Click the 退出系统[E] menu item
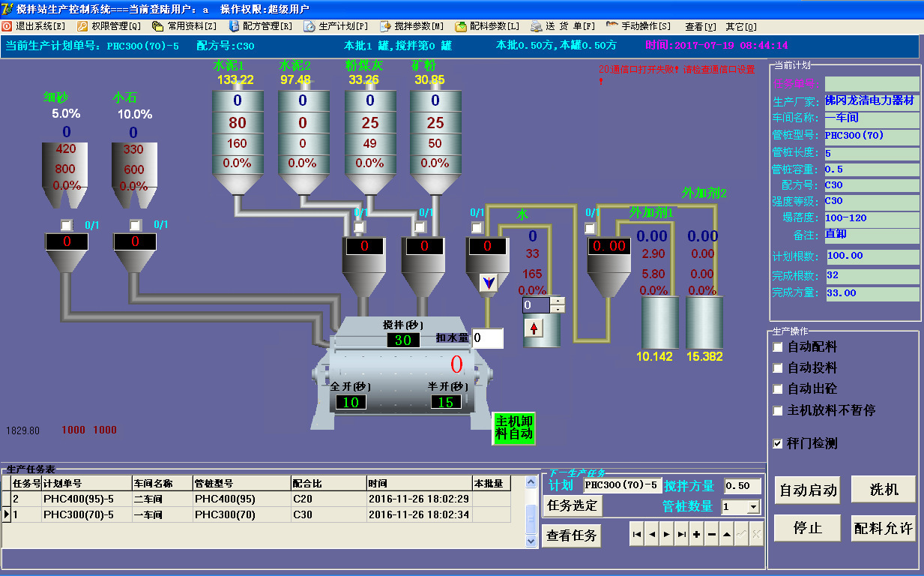Image resolution: width=924 pixels, height=576 pixels. tap(34, 26)
